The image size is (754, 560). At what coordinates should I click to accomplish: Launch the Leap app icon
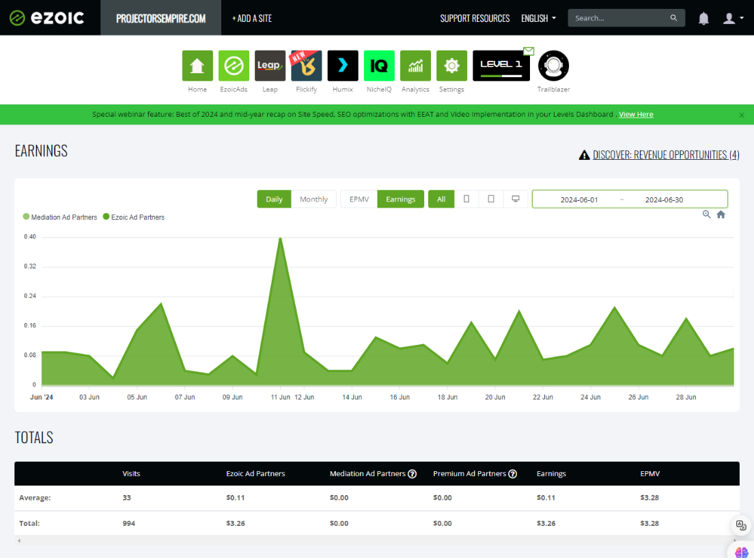point(270,66)
